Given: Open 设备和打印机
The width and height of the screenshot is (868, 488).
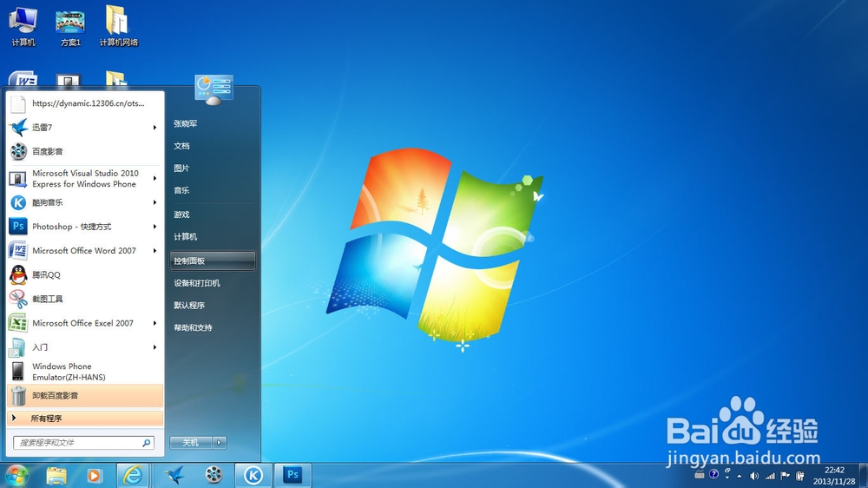Looking at the screenshot, I should click(x=197, y=283).
